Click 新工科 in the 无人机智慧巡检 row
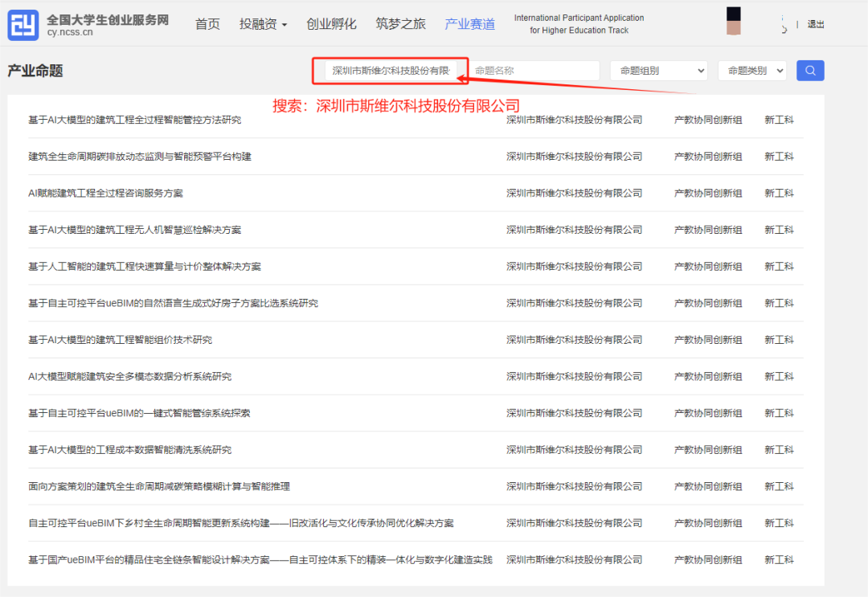Image resolution: width=868 pixels, height=597 pixels. [779, 230]
